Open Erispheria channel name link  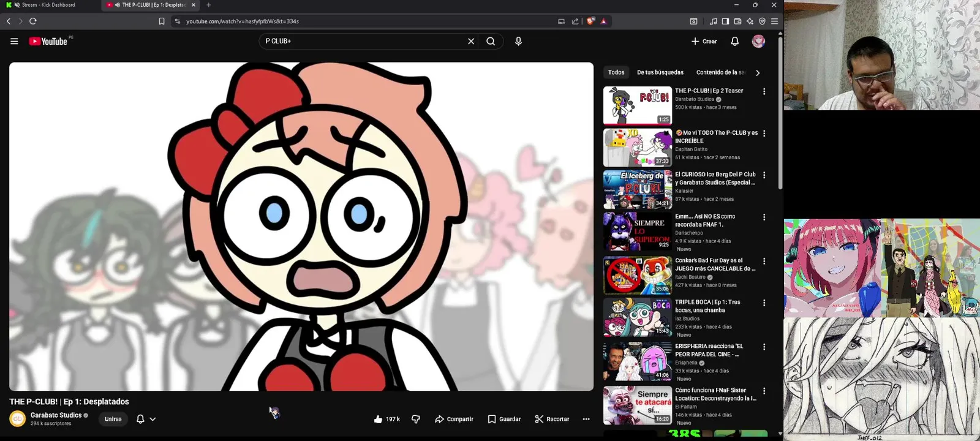(686, 363)
